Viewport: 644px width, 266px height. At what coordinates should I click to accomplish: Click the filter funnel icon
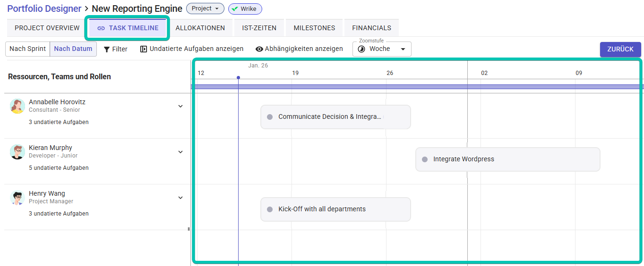pos(107,49)
